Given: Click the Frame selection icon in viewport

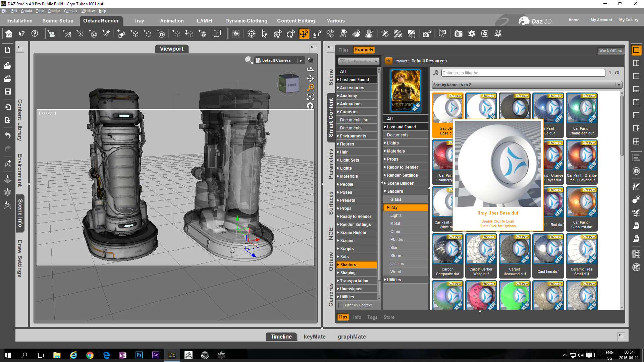Looking at the screenshot, I should pos(310,97).
